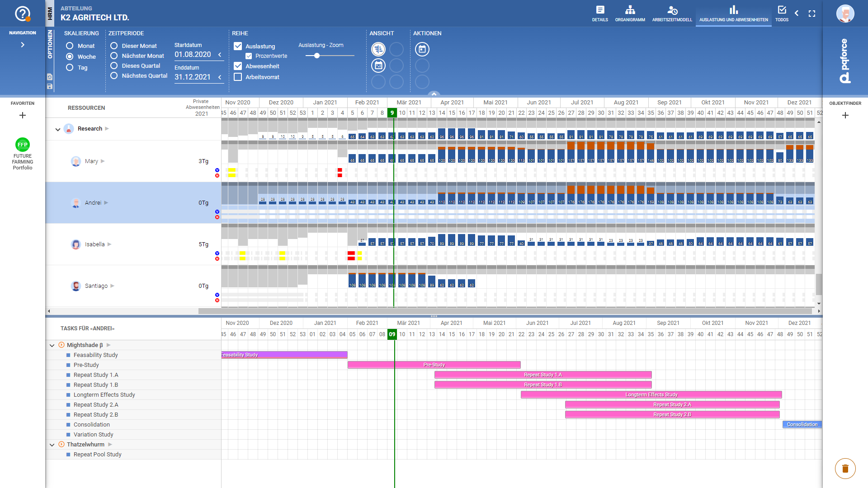Collapse the Research resource group
The width and height of the screenshot is (868, 488).
coord(57,129)
